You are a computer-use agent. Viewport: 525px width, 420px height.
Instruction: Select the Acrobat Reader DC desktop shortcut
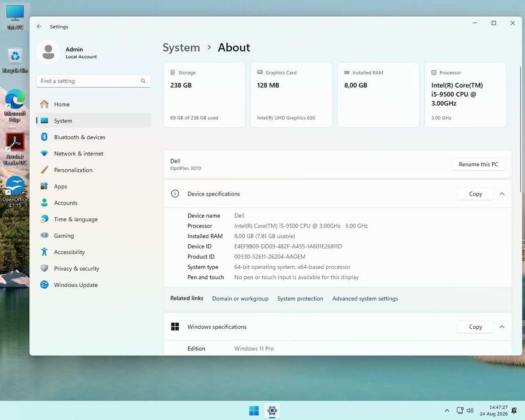point(15,149)
